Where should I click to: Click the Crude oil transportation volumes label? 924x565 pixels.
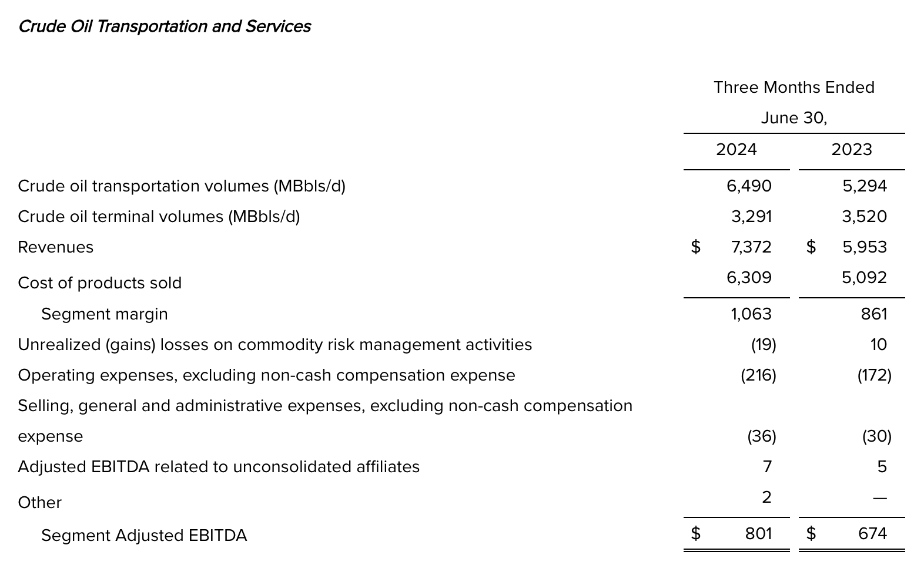182,186
